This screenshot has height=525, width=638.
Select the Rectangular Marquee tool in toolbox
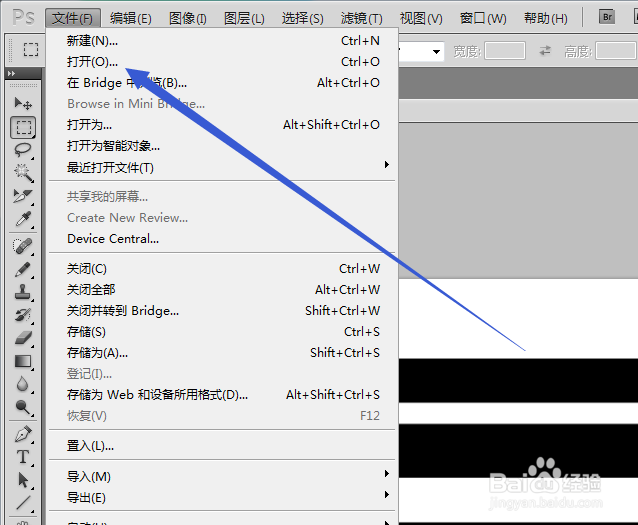tap(23, 127)
